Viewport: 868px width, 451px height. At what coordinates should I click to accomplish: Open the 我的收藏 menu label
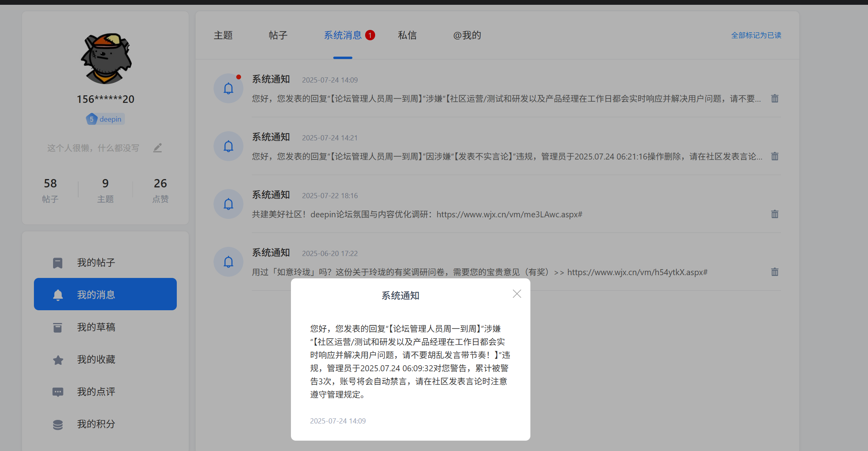[x=96, y=360]
